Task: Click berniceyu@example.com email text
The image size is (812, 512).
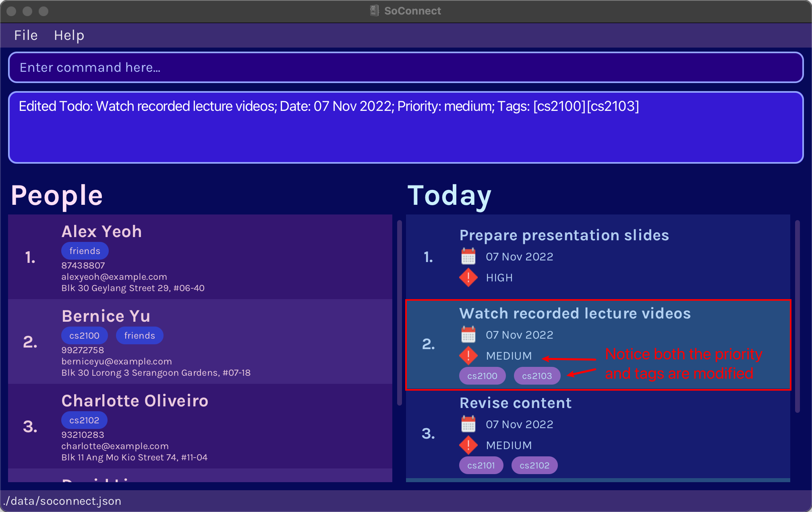Action: click(x=116, y=361)
